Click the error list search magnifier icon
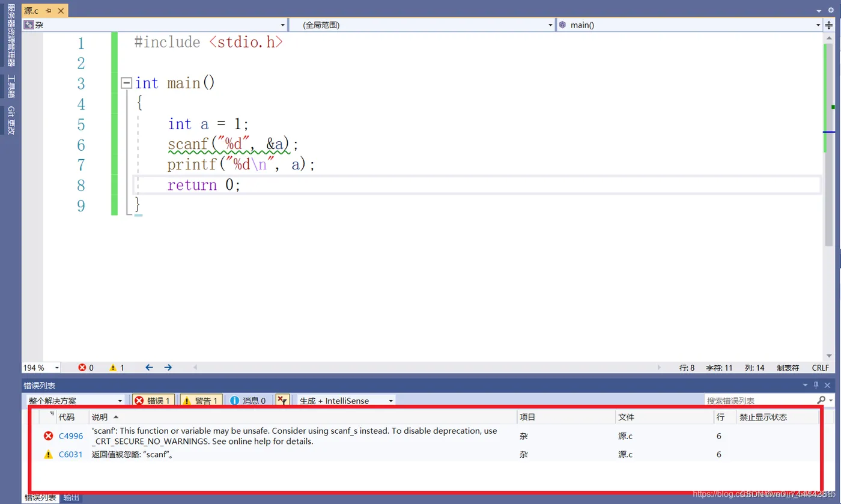The height and width of the screenshot is (504, 841). click(x=821, y=400)
